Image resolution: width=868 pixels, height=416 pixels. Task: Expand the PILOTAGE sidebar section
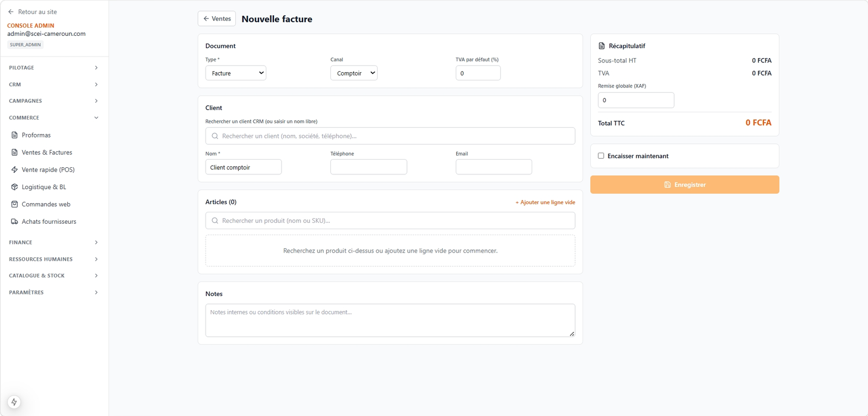coord(54,68)
